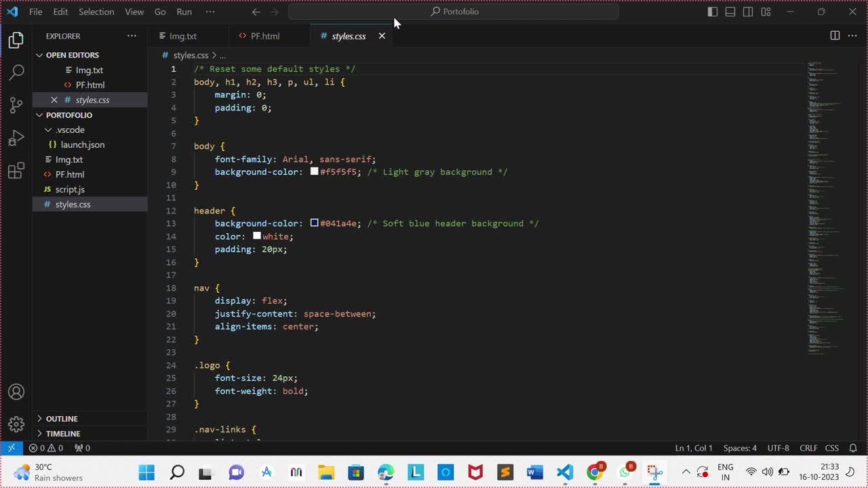
Task: Open the notifications bell in status bar
Action: (853, 448)
